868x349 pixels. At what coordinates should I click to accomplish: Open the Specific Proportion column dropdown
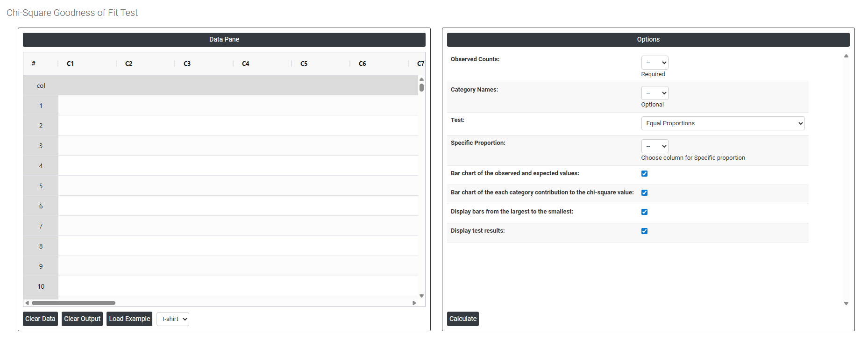(x=655, y=146)
